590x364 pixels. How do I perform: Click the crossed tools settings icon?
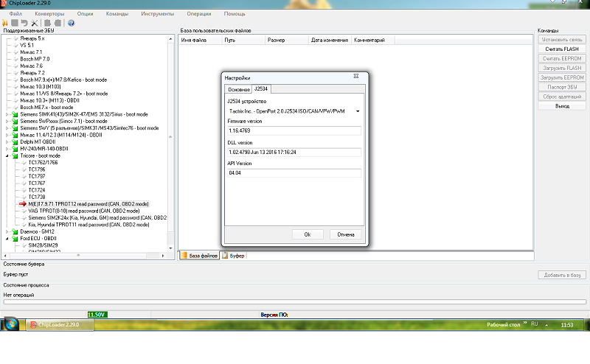35,23
